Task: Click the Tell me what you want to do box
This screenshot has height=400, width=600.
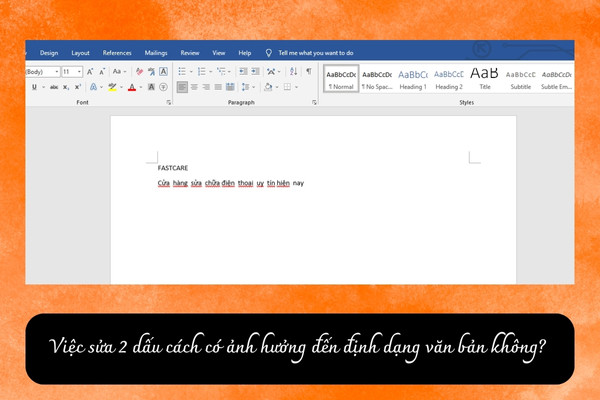Action: [316, 53]
